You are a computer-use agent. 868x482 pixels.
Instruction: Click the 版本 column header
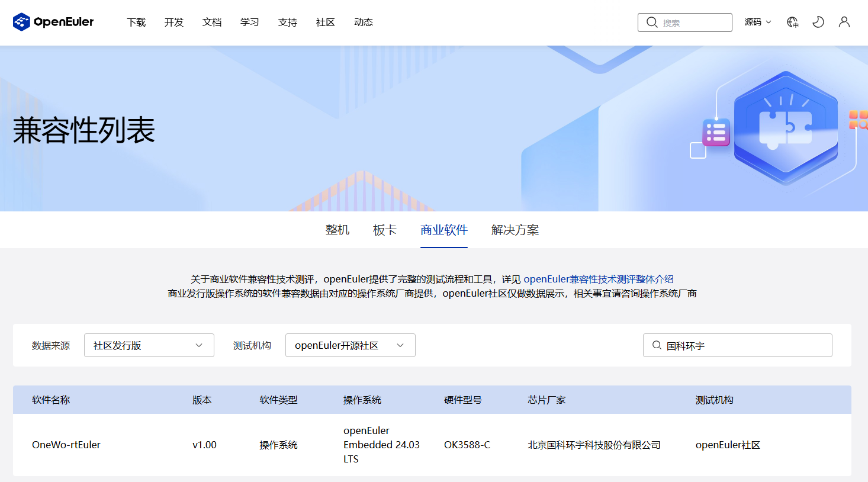[x=202, y=400]
